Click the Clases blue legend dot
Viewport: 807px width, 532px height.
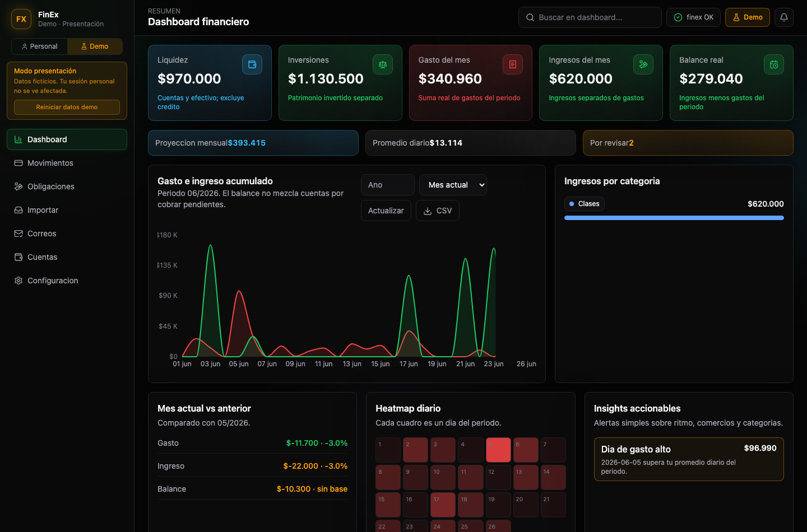click(x=572, y=204)
